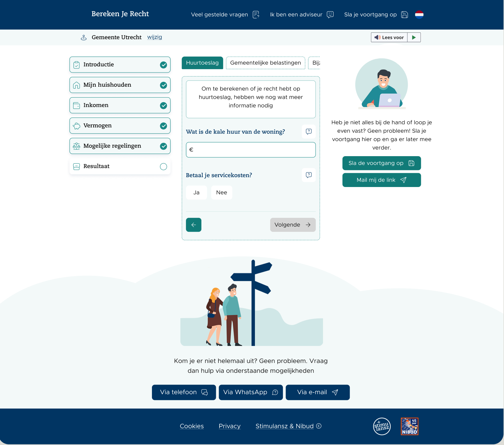Open help icon for servicekosten question

[309, 175]
